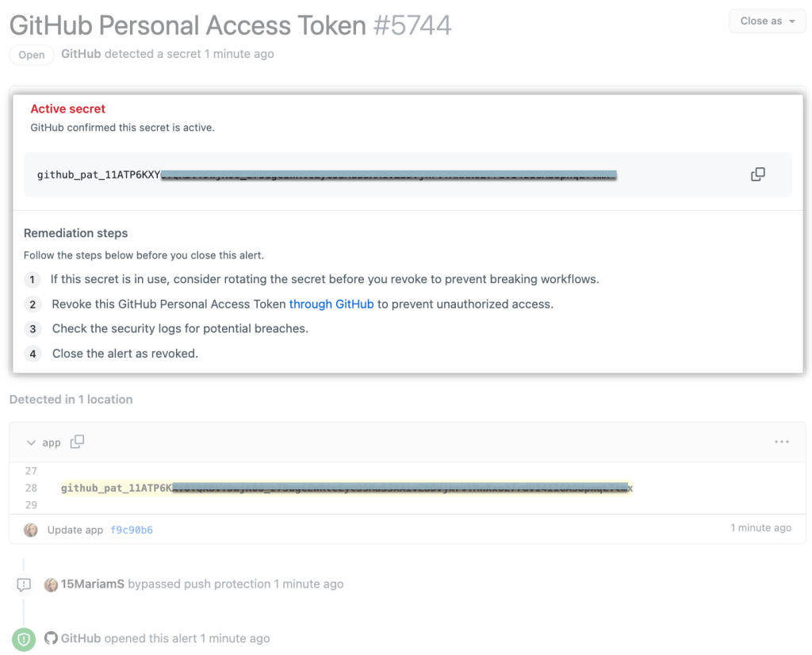This screenshot has width=812, height=655.
Task: Follow the through GitHub link
Action: tap(331, 304)
